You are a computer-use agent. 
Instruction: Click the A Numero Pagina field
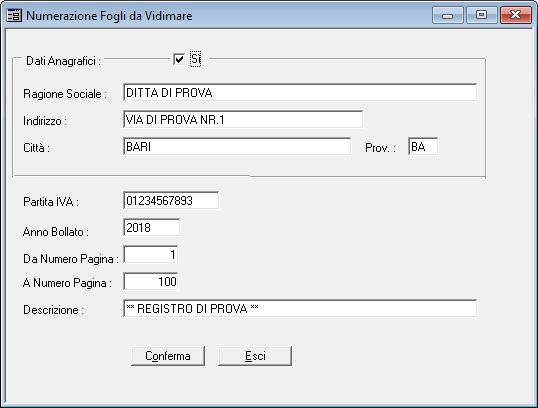(151, 282)
